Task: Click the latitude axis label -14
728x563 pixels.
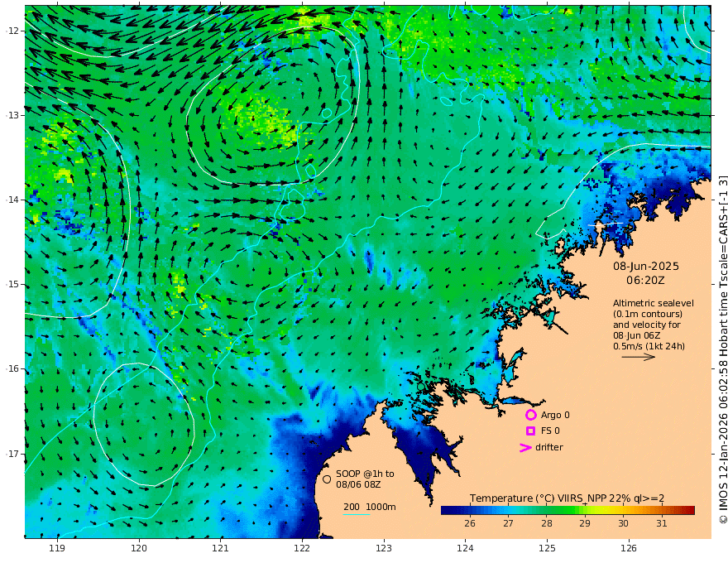Action: (12, 200)
